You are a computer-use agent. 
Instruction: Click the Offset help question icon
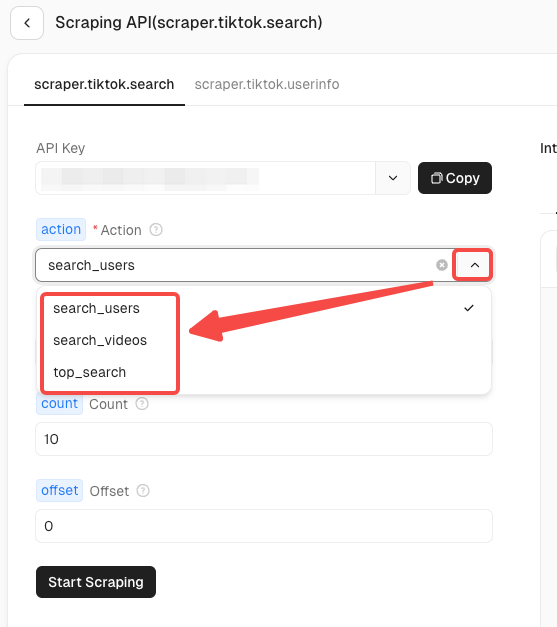143,491
